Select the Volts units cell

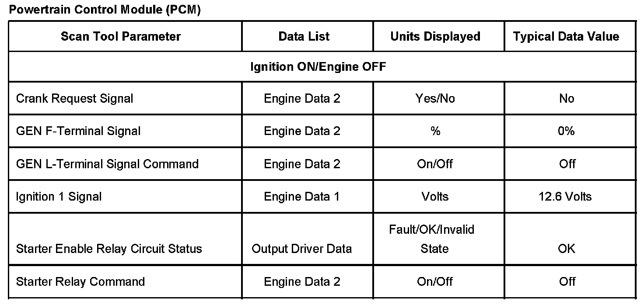pyautogui.click(x=435, y=197)
